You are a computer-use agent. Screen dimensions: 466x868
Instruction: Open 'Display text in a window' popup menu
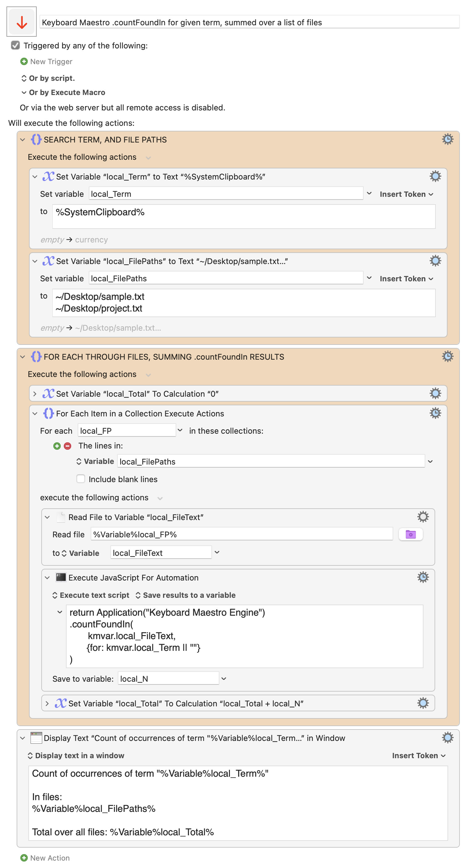(76, 755)
